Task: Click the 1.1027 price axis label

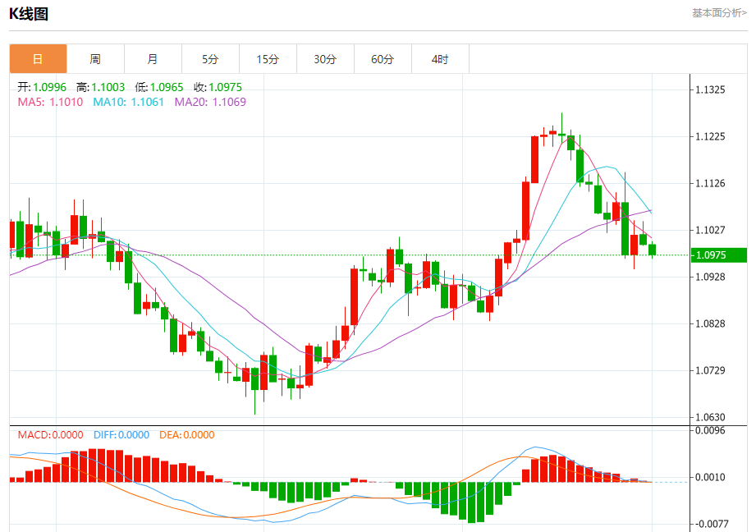Action: coord(710,230)
